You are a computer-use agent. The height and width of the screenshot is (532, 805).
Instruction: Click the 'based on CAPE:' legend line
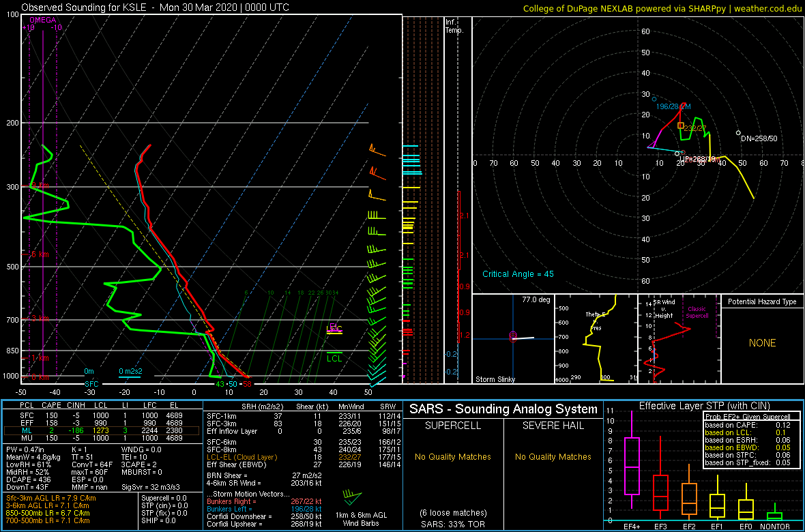[x=747, y=425]
